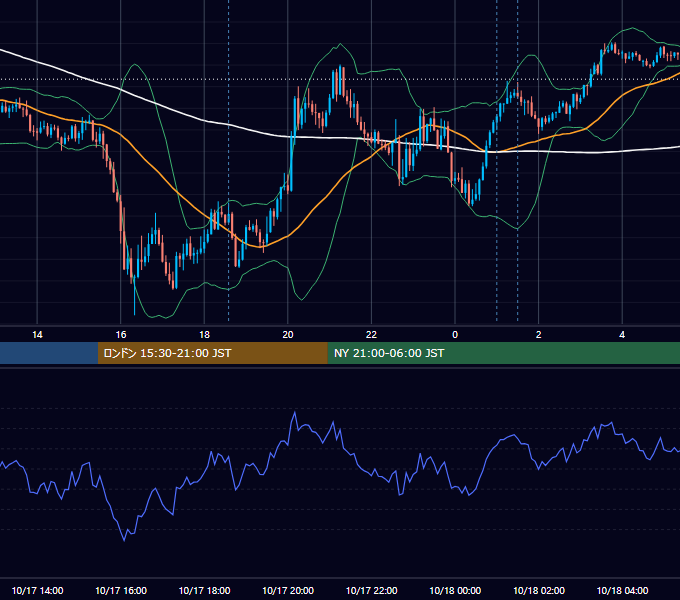Click the 14 hour label on upper axis

[x=37, y=335]
